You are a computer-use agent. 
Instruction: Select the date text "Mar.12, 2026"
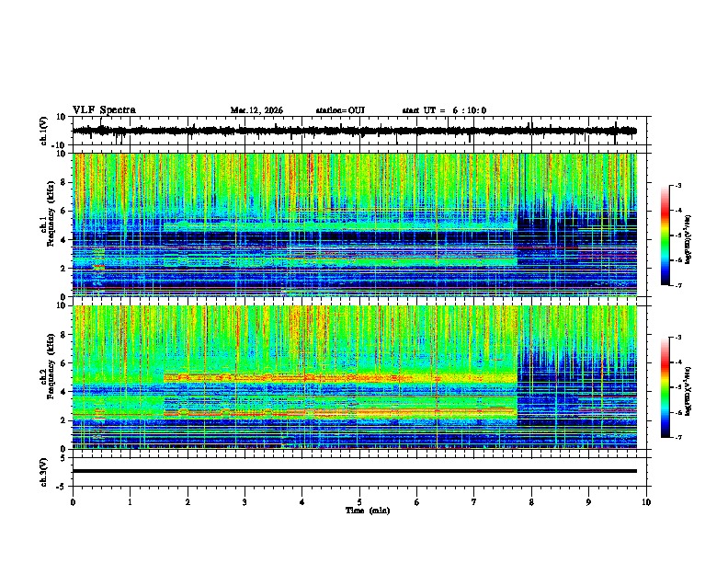(256, 110)
